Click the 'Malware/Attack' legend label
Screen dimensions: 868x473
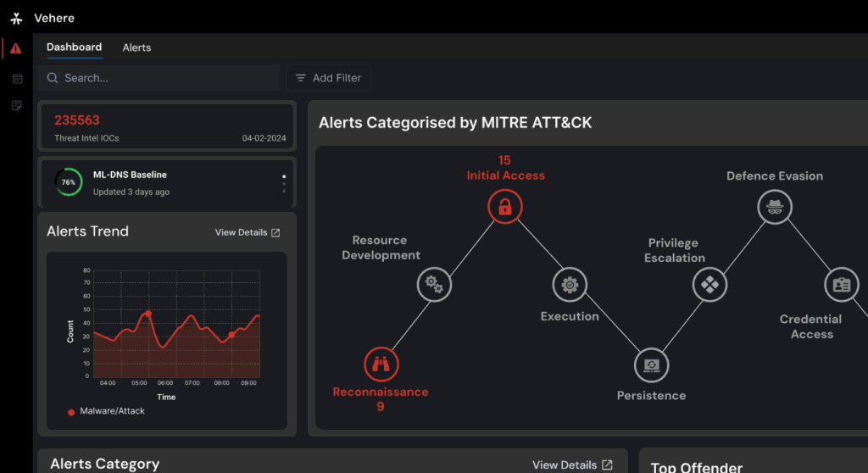point(113,411)
